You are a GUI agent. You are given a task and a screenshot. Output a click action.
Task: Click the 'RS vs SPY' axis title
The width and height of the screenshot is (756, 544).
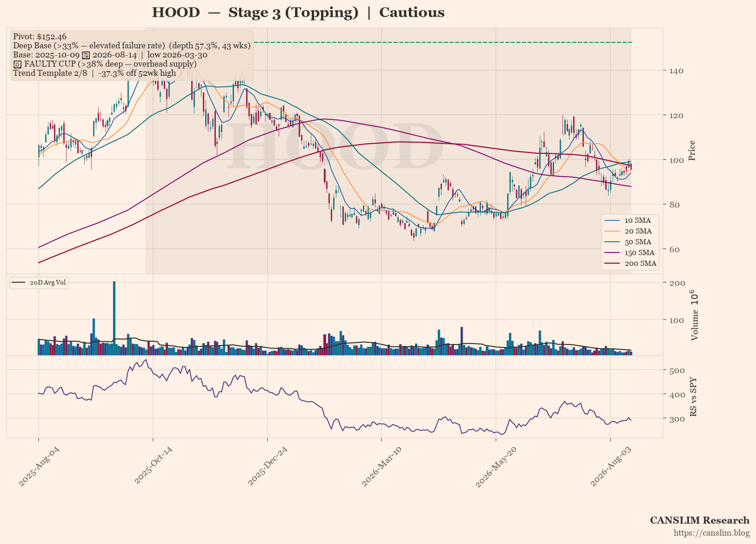693,396
